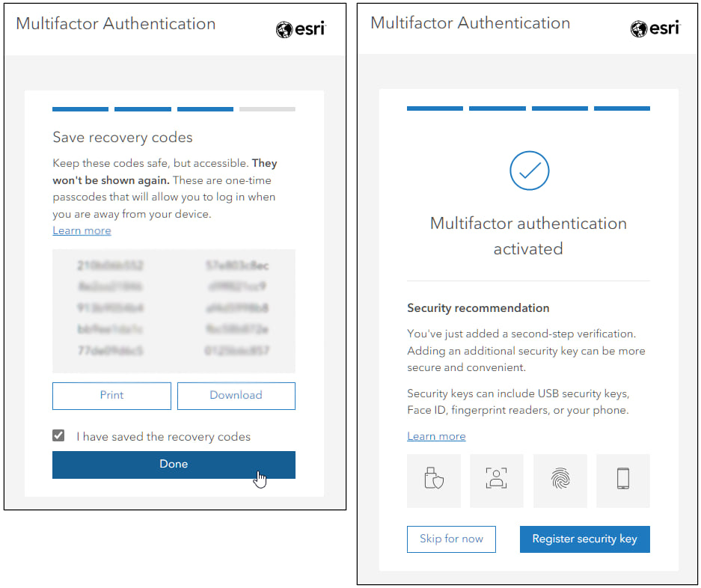Download the recovery codes

pyautogui.click(x=236, y=396)
